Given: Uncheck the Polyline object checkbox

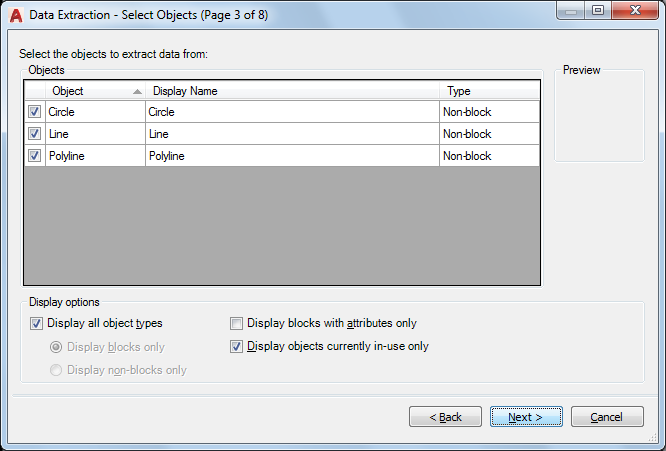Looking at the screenshot, I should point(35,156).
